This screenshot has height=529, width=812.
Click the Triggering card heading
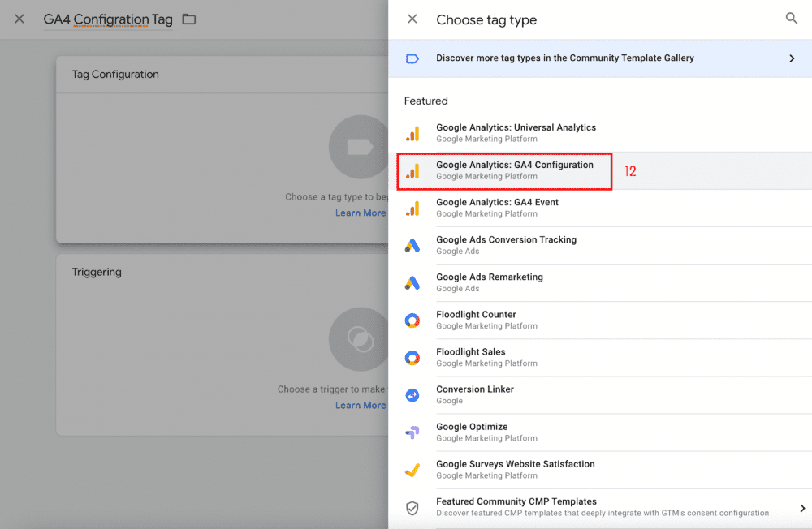click(x=97, y=272)
